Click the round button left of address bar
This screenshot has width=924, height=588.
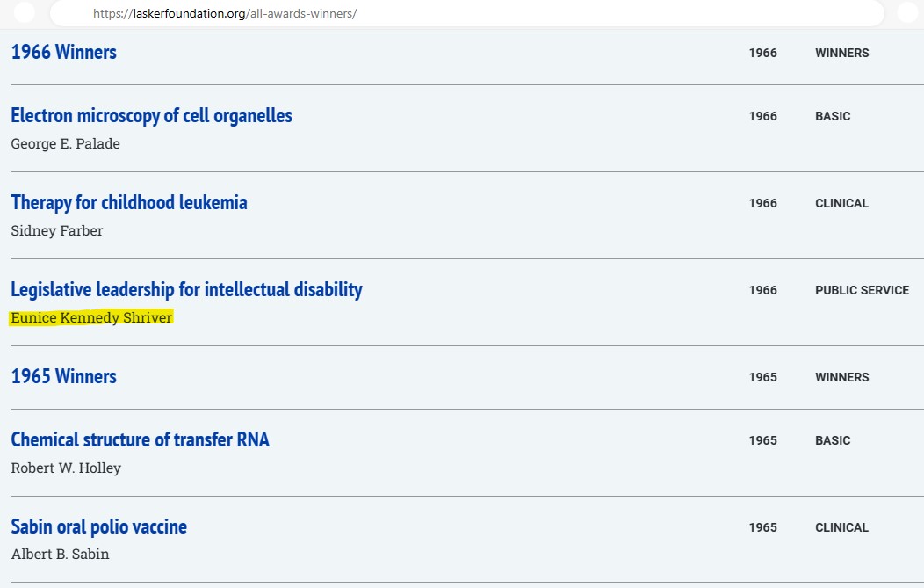[25, 13]
